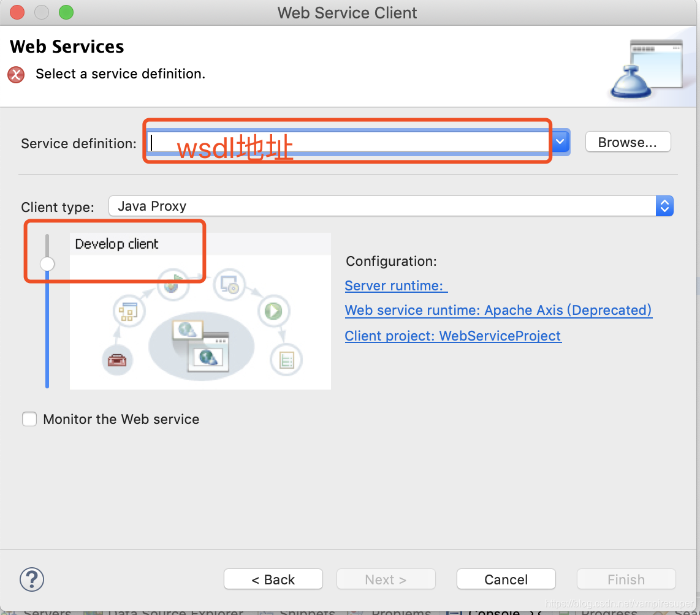Open the Service definition dropdown arrow

(559, 141)
